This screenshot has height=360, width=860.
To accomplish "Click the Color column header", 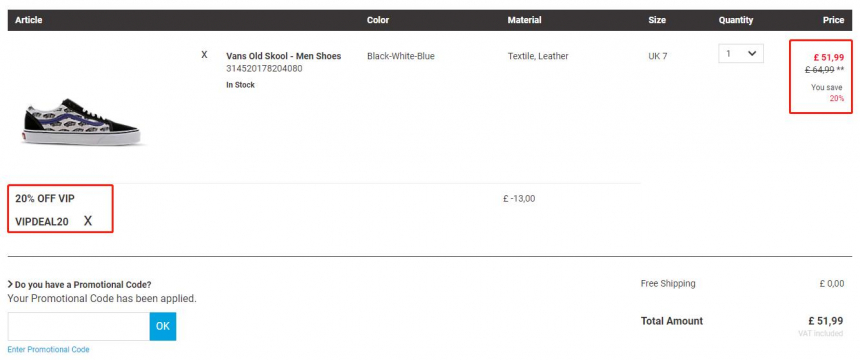I will coord(378,20).
